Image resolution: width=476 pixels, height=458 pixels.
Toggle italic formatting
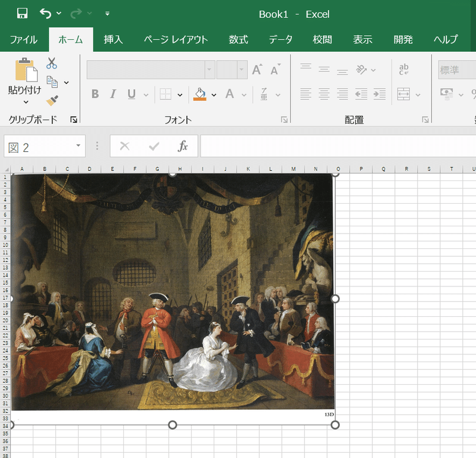113,94
